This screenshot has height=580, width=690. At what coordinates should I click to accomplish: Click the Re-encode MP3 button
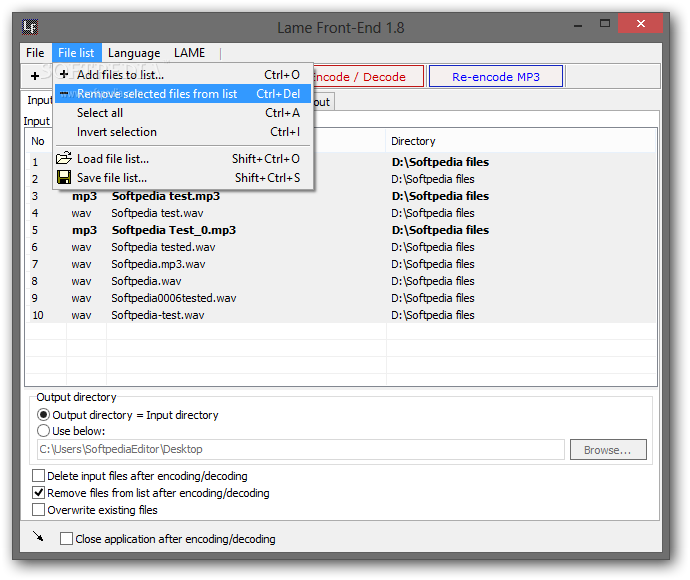coord(495,77)
